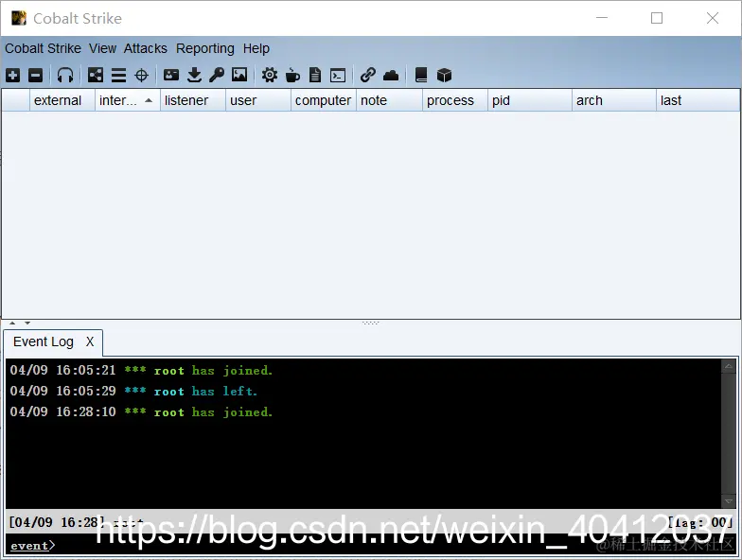Click the document Office macro icon
Screen dimensions: 742x560
click(315, 76)
